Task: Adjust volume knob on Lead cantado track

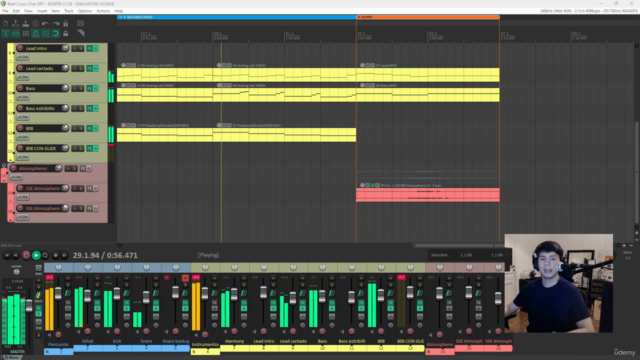Action: pyautogui.click(x=65, y=68)
